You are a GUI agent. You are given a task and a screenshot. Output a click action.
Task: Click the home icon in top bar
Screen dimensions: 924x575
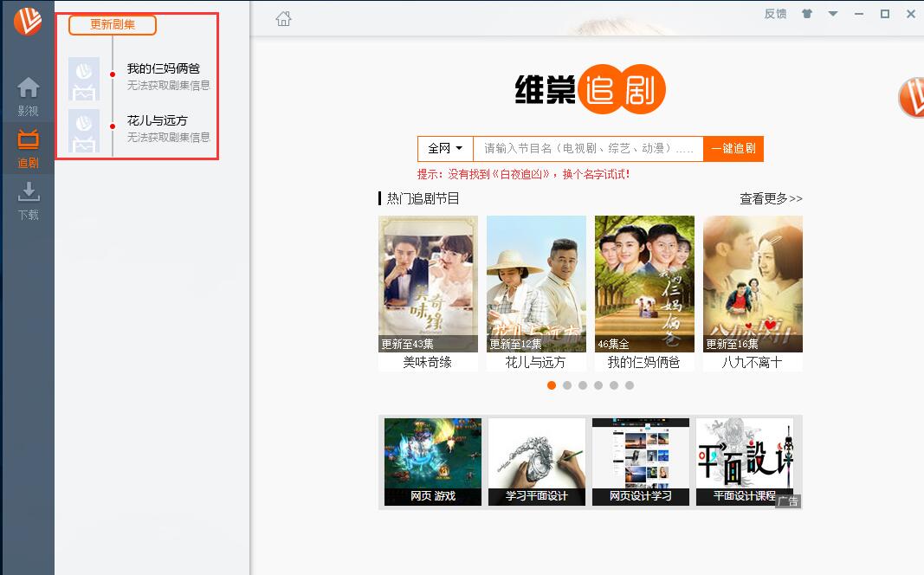point(283,18)
